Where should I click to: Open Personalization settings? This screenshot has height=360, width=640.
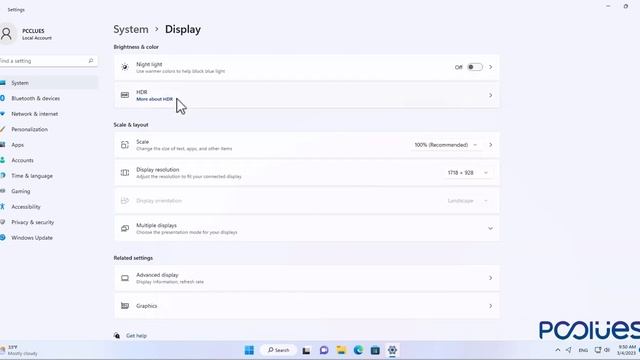click(x=49, y=129)
